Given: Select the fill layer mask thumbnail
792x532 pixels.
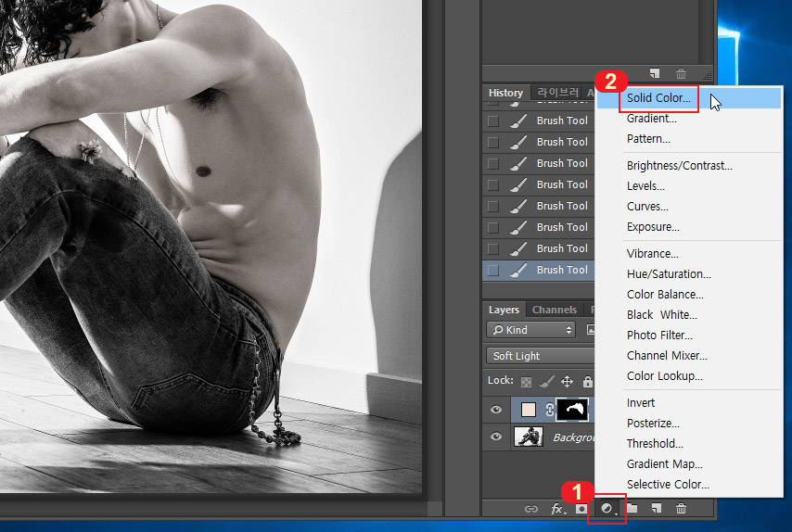Looking at the screenshot, I should pyautogui.click(x=572, y=410).
